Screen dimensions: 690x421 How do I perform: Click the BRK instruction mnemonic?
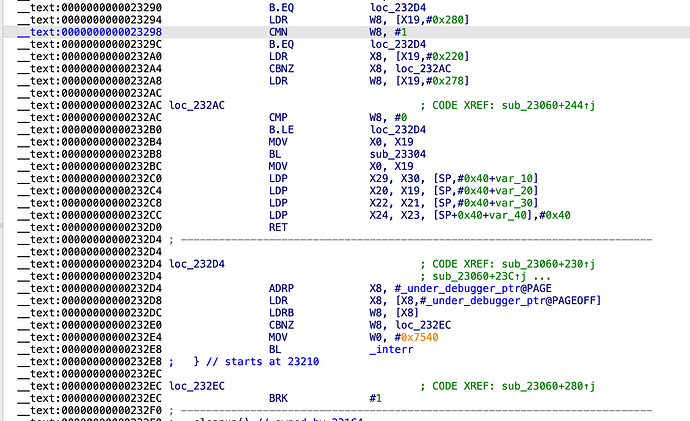pos(278,397)
